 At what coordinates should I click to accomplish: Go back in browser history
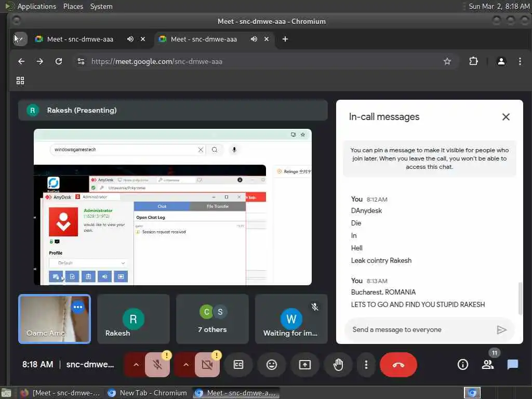tap(21, 61)
